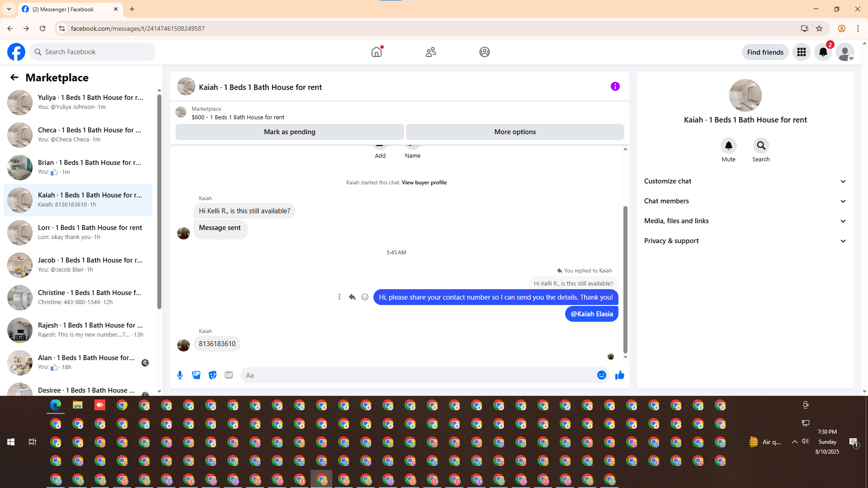Attach a photo with the image icon

pos(196,375)
